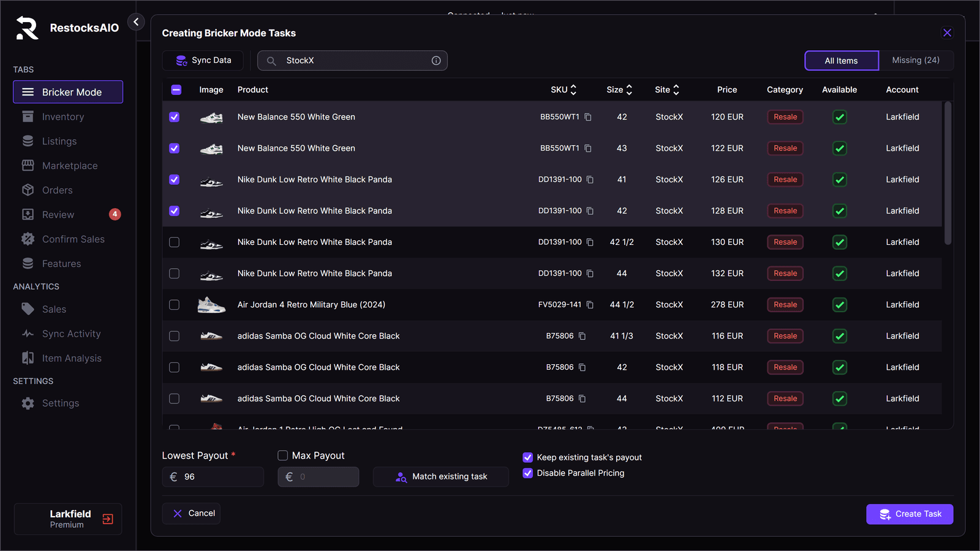The height and width of the screenshot is (551, 980).
Task: Switch to the All Items tab
Action: [x=842, y=61]
